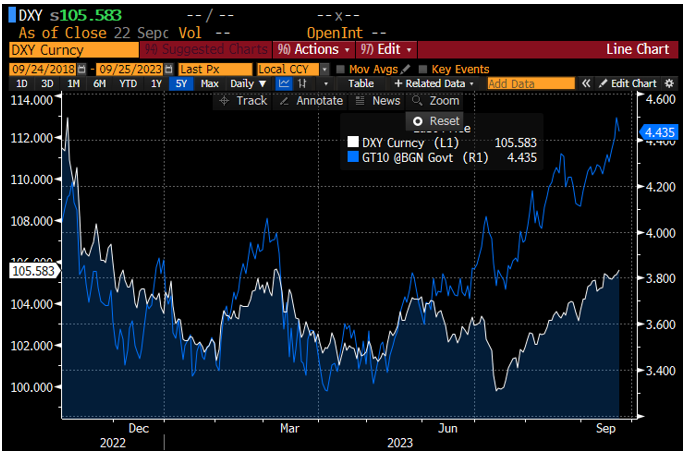
Task: Click the blue GT10 Govt legend swatch
Action: coord(353,157)
